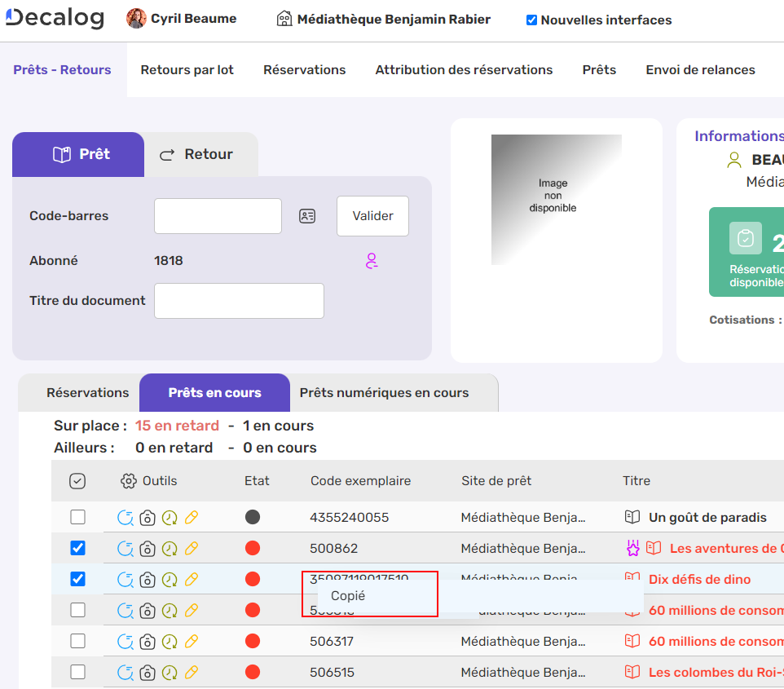Open Prêts numériques en cours tab
784x689 pixels.
click(x=384, y=393)
